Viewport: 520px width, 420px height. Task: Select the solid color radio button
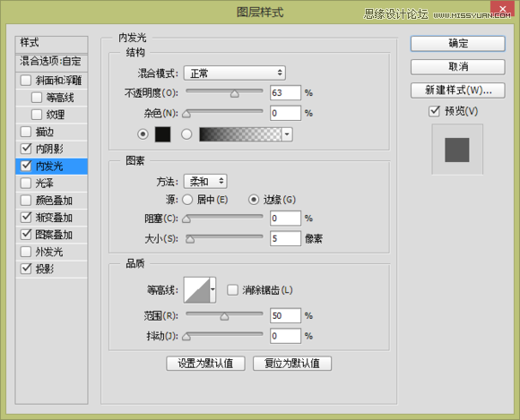143,134
